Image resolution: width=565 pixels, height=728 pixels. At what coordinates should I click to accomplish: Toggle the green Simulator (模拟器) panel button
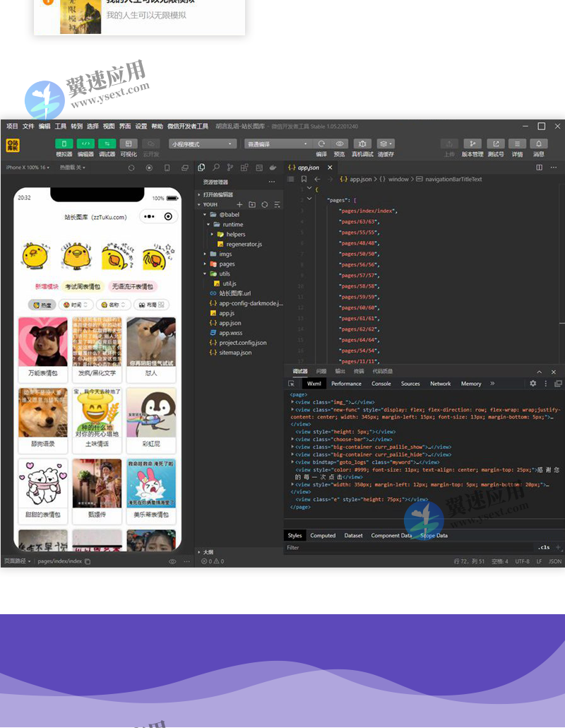click(x=64, y=143)
